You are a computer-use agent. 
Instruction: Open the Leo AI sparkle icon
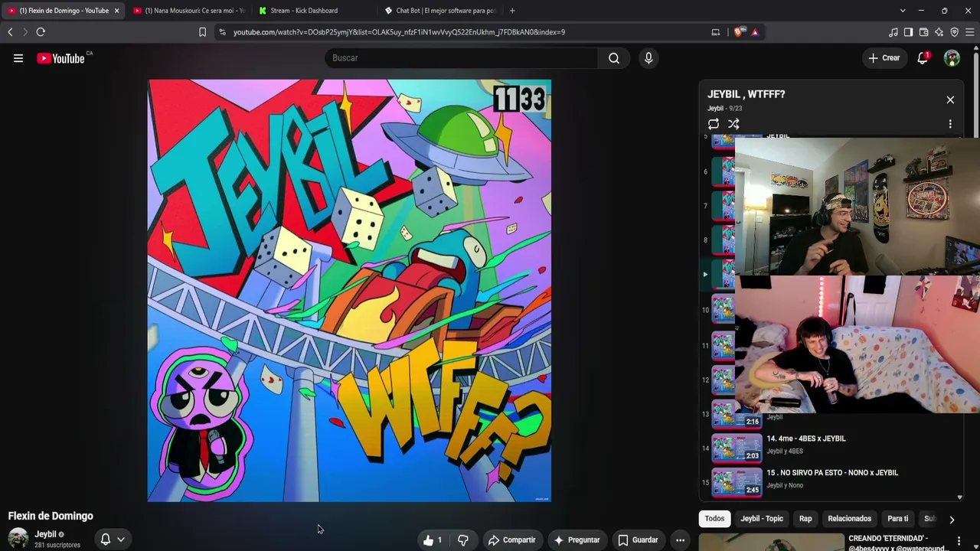[939, 32]
